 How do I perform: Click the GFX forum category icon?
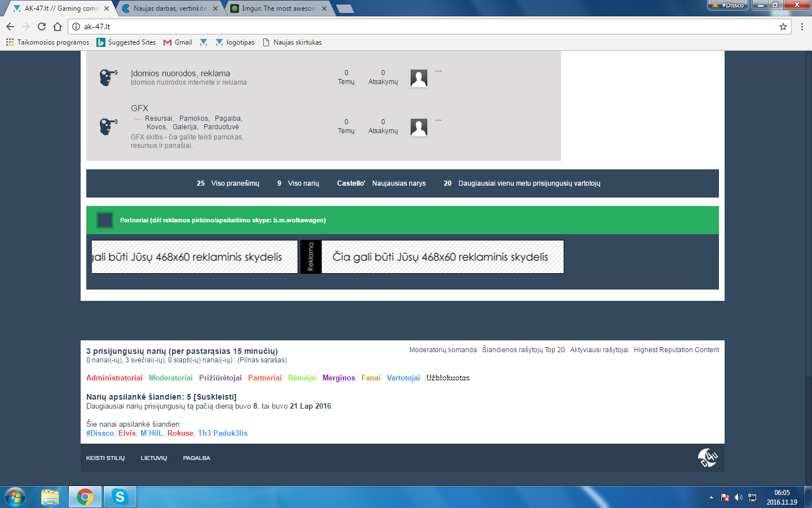(x=108, y=126)
